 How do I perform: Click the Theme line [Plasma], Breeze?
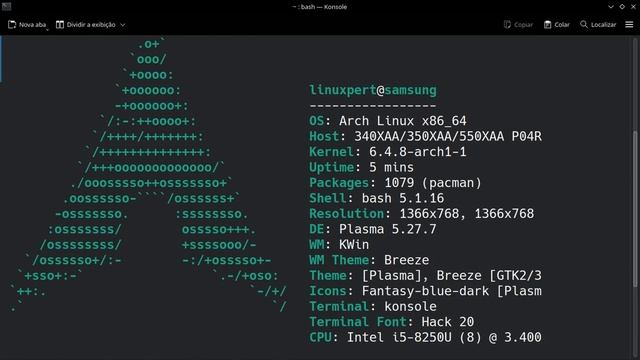click(x=425, y=276)
